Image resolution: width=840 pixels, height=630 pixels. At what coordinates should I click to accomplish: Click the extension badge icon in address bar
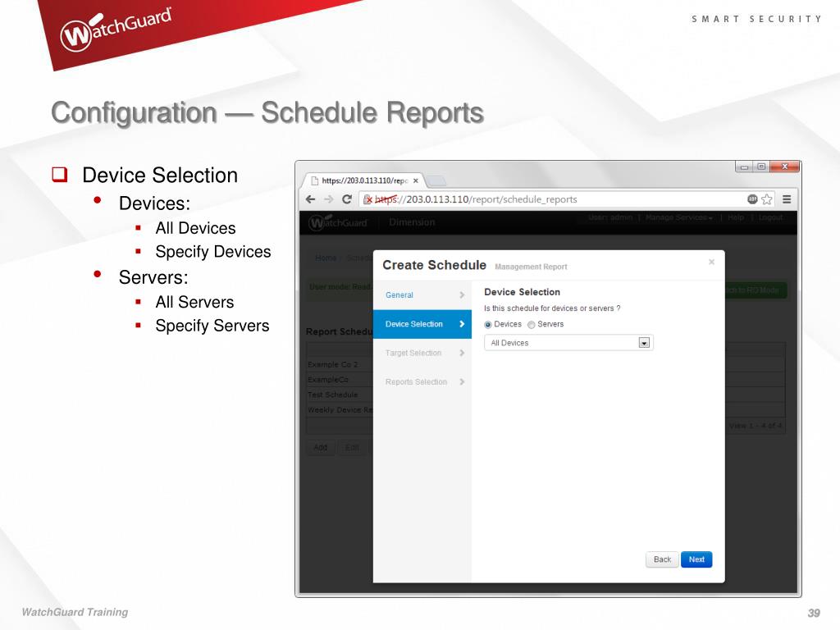coord(752,199)
